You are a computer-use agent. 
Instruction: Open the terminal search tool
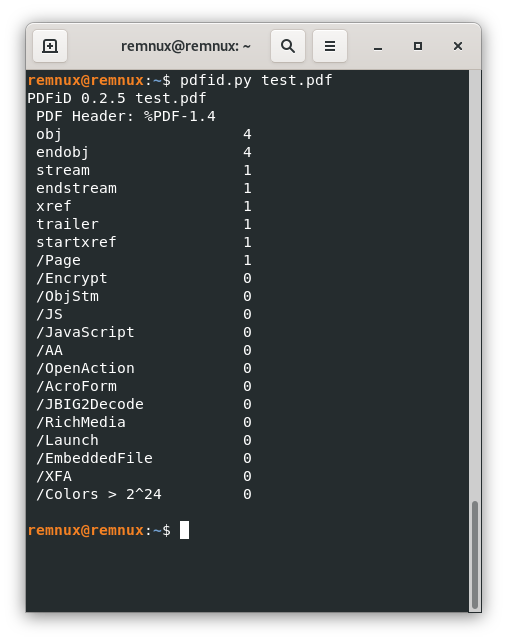coord(288,46)
